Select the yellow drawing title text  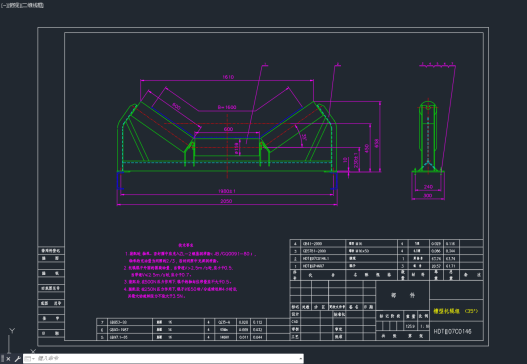point(456,311)
